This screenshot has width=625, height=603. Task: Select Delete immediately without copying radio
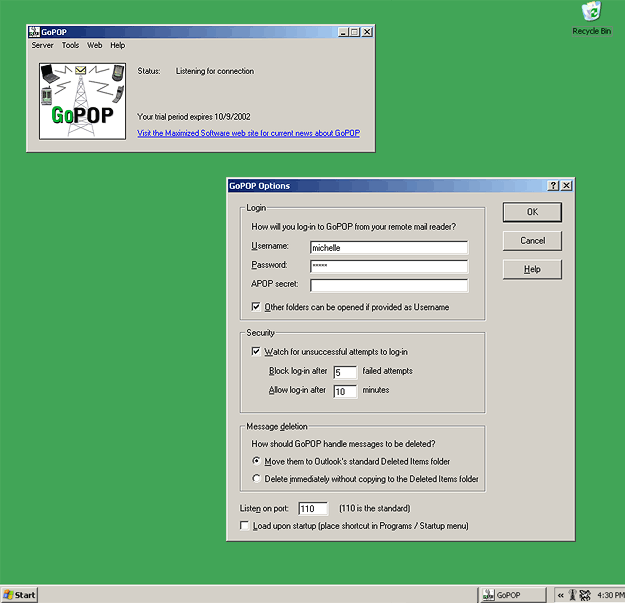257,478
